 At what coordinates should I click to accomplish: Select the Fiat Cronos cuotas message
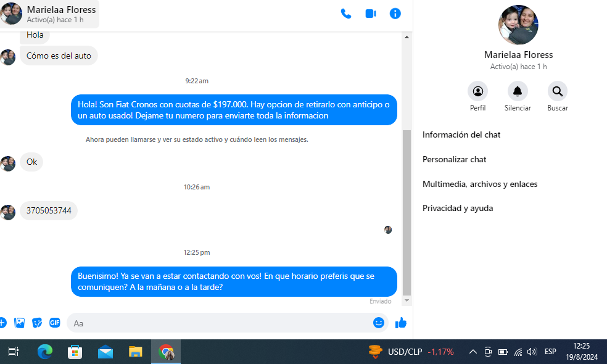click(x=234, y=110)
